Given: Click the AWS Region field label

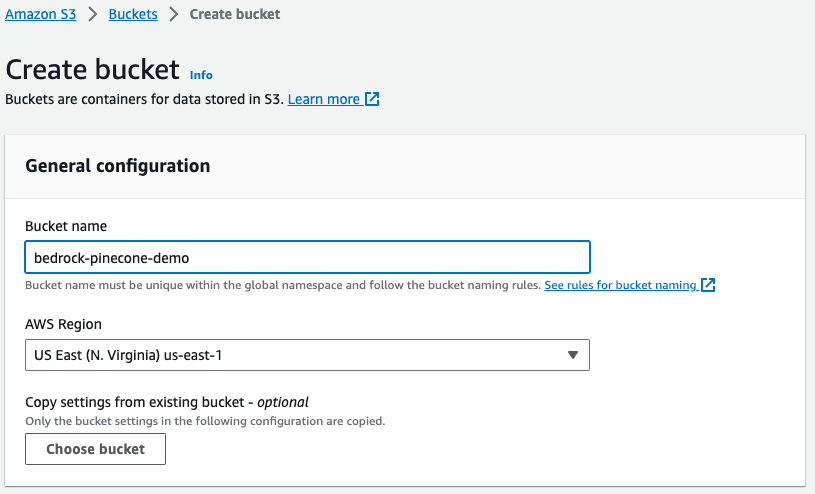Looking at the screenshot, I should (x=63, y=324).
